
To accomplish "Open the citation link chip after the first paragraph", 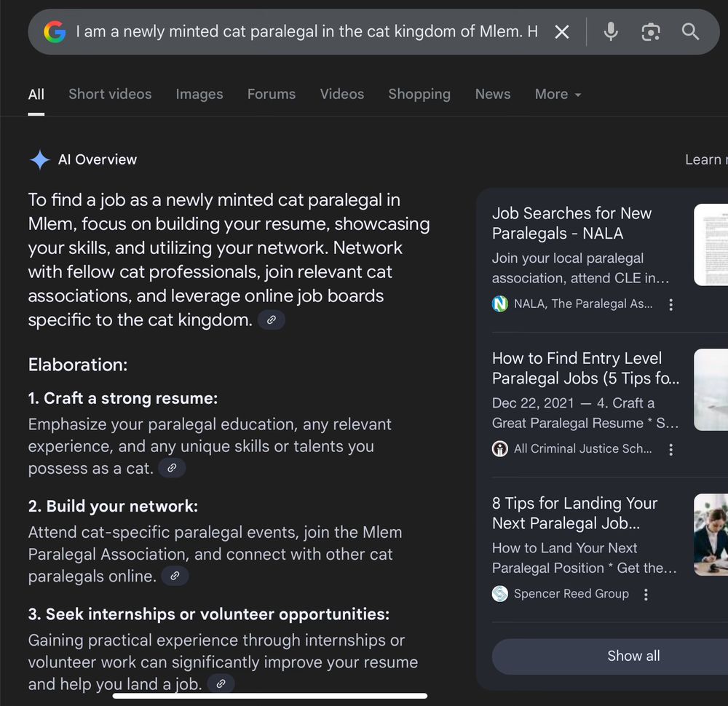I will (271, 320).
